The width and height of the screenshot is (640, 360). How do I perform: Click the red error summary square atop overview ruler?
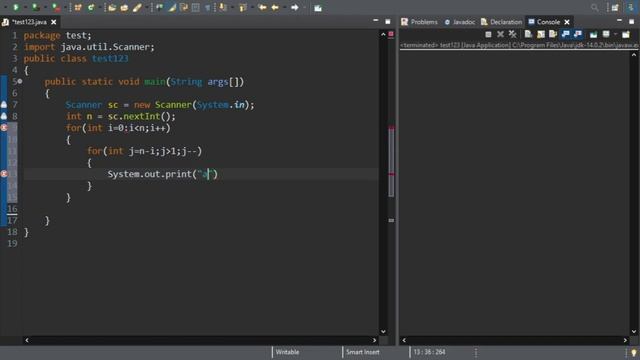tap(391, 34)
